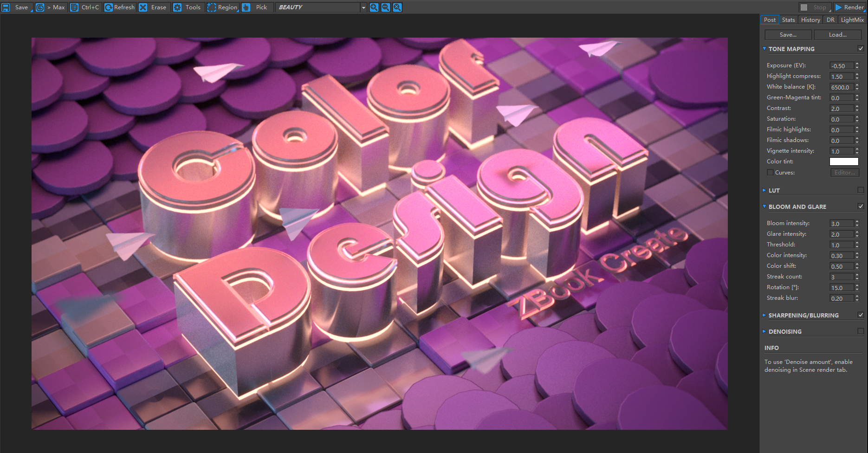Open the Tools gear menu

(x=188, y=7)
